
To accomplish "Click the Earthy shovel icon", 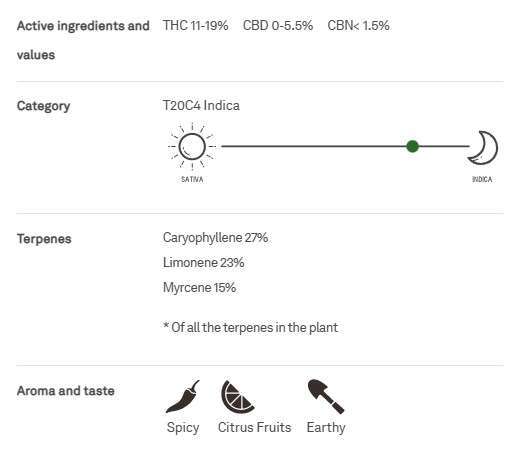I will click(326, 397).
